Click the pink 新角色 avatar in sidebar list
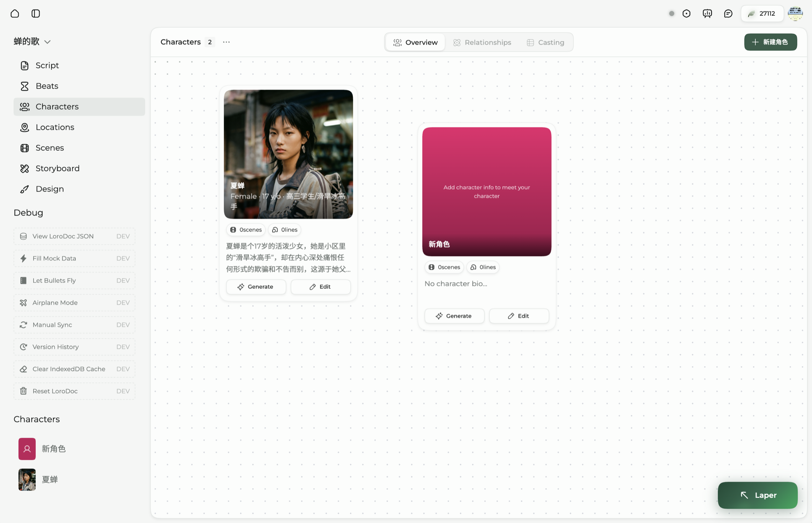The height and width of the screenshot is (523, 812). click(x=27, y=449)
